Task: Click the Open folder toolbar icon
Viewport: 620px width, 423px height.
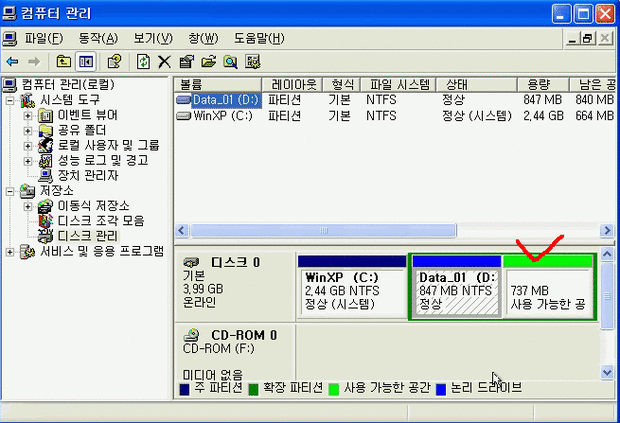Action: click(208, 62)
